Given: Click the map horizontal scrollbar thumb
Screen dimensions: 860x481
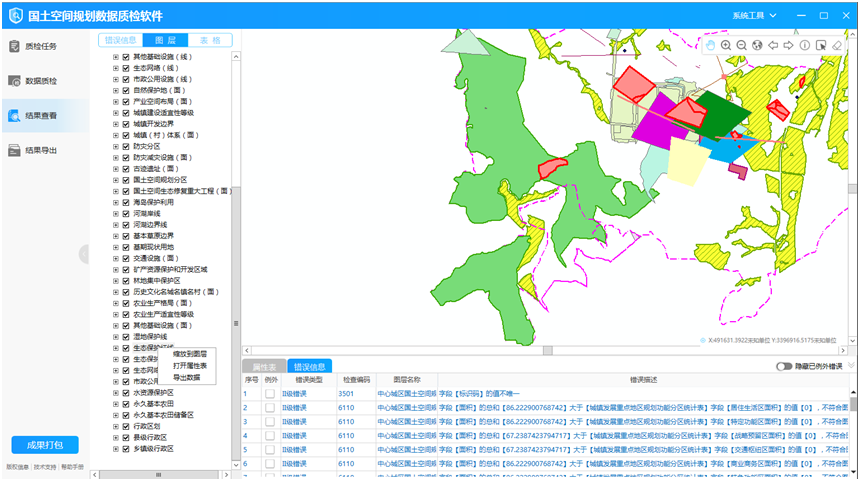Looking at the screenshot, I should [x=547, y=350].
